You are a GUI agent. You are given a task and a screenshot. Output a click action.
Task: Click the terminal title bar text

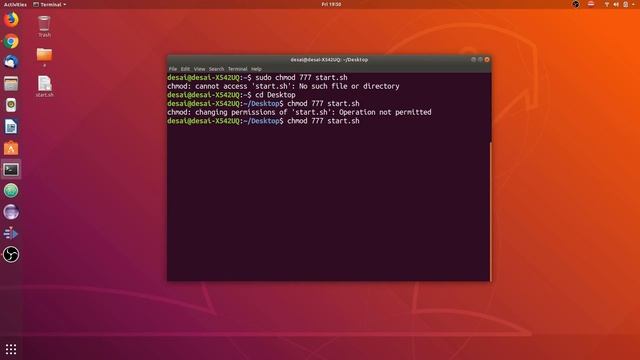point(329,60)
